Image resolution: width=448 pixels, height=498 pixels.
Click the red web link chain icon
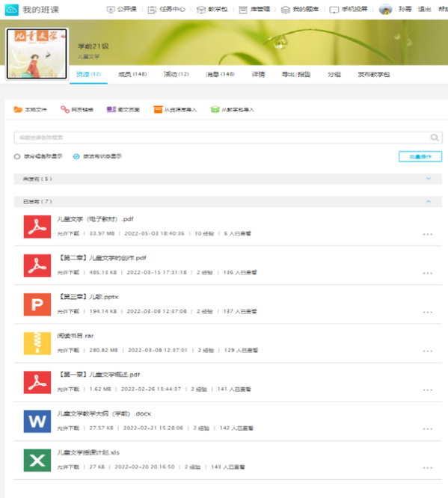click(x=65, y=110)
